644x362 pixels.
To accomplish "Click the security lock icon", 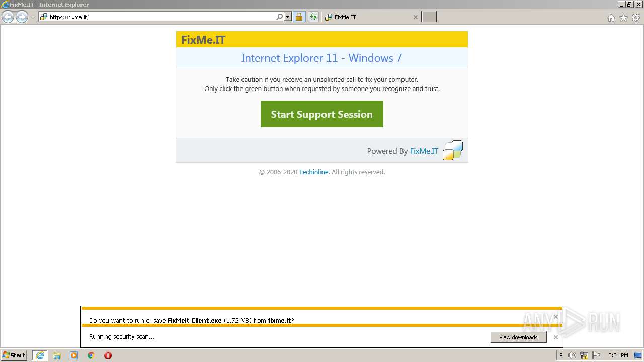I will pyautogui.click(x=299, y=17).
